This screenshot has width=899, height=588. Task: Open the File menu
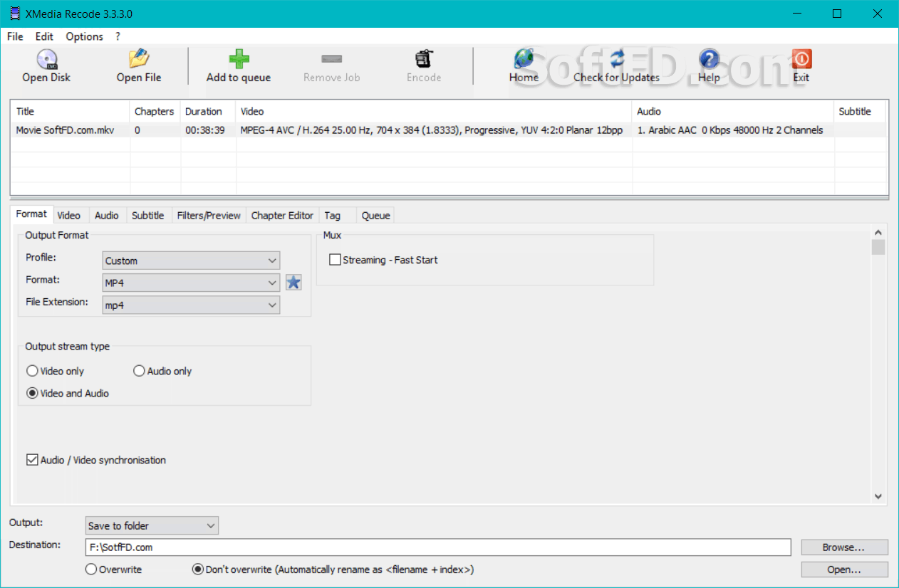[x=15, y=36]
